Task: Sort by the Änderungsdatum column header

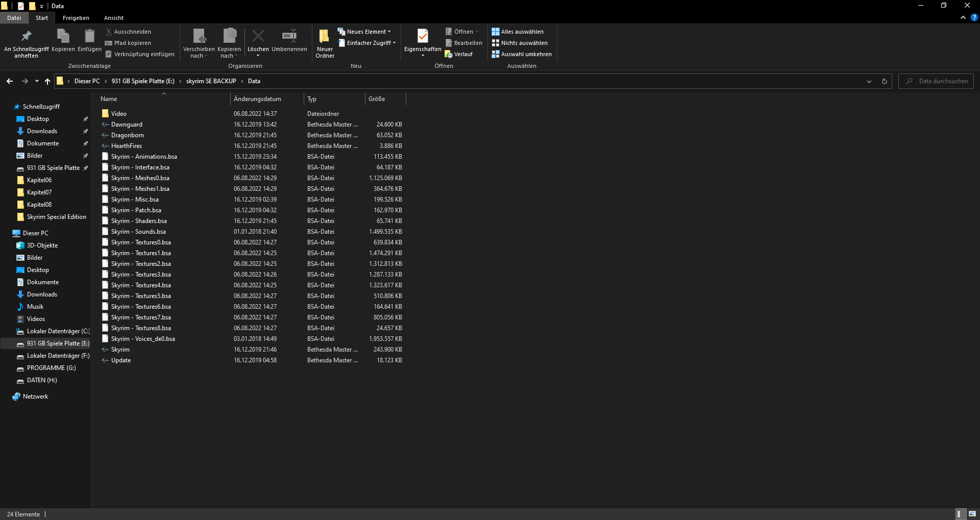Action: click(267, 99)
